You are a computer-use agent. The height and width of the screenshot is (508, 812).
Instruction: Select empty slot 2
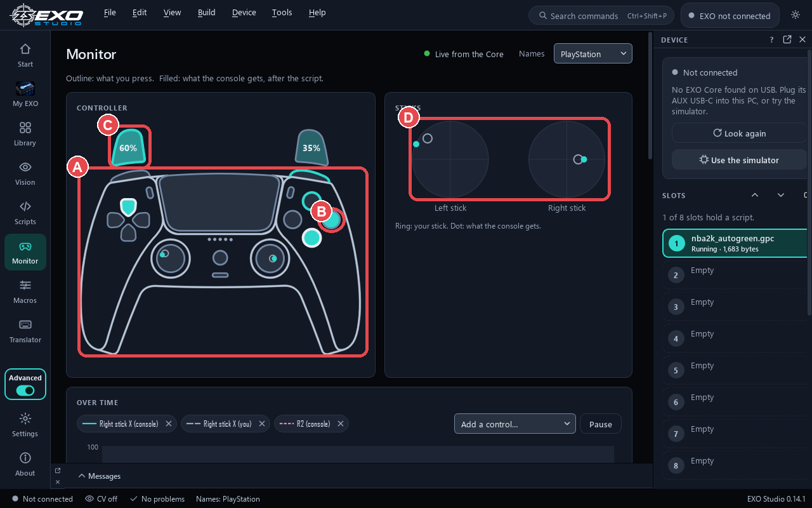click(x=736, y=275)
